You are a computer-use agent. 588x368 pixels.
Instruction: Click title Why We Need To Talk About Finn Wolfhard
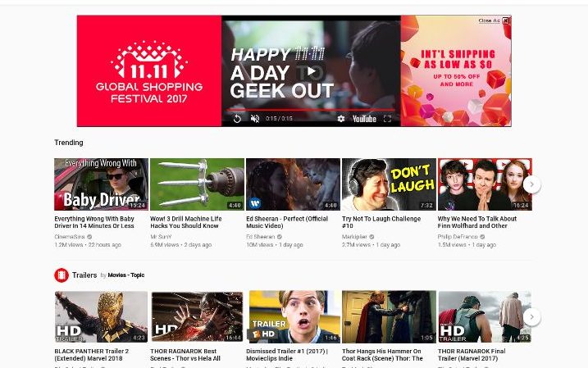pos(477,222)
